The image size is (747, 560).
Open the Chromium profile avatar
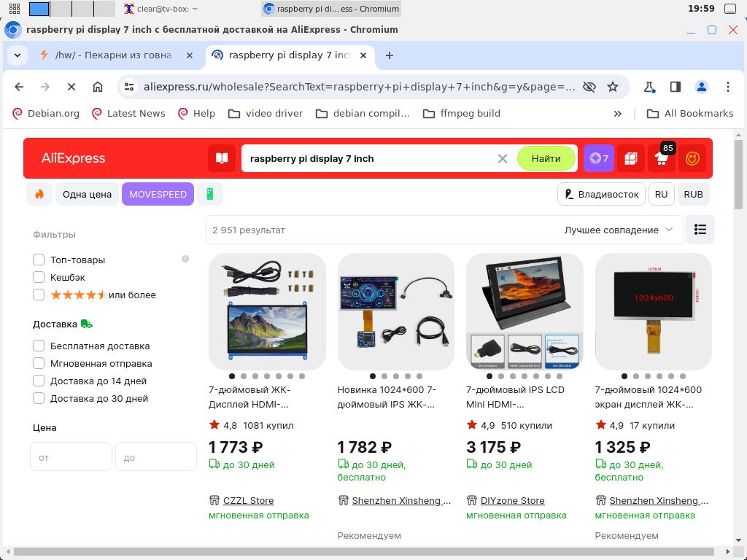(701, 87)
